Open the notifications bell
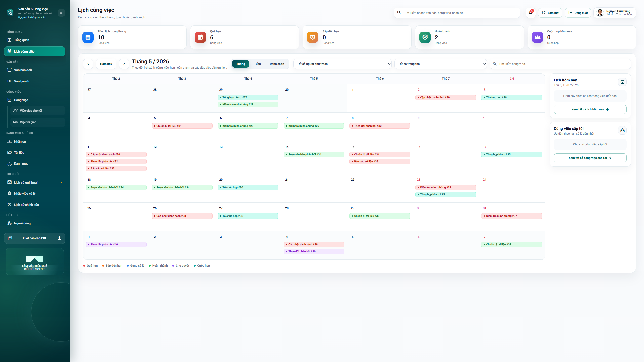The image size is (644, 362). tap(531, 13)
